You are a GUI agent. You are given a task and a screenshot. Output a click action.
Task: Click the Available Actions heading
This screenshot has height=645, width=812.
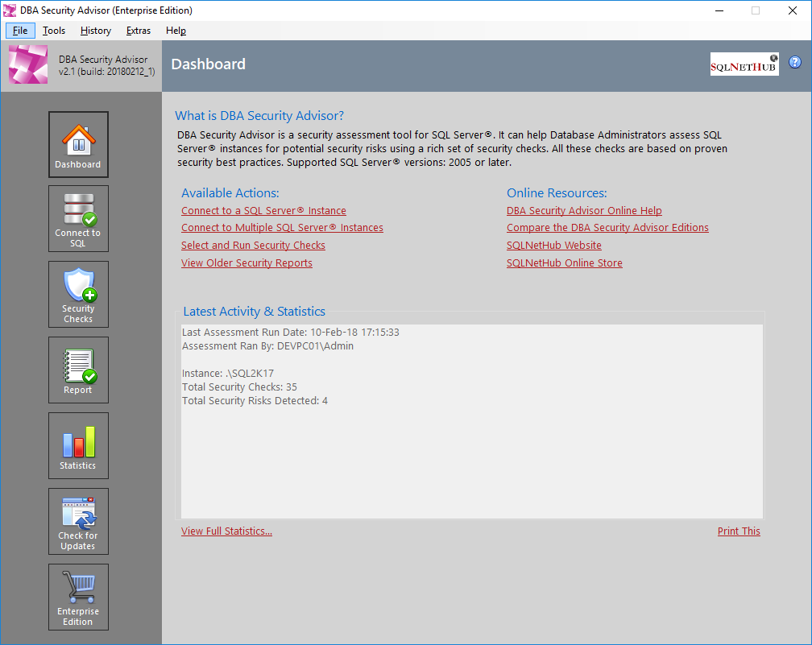[x=230, y=193]
